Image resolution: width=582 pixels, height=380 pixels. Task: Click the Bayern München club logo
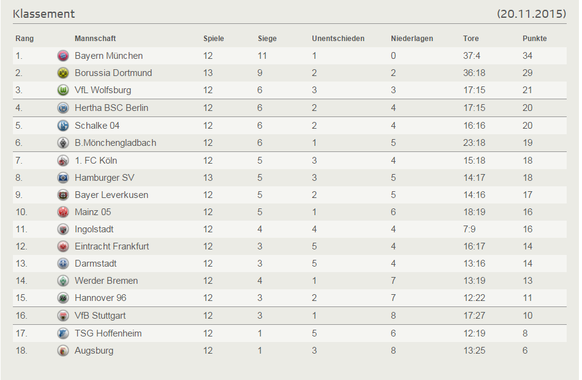tap(63, 56)
